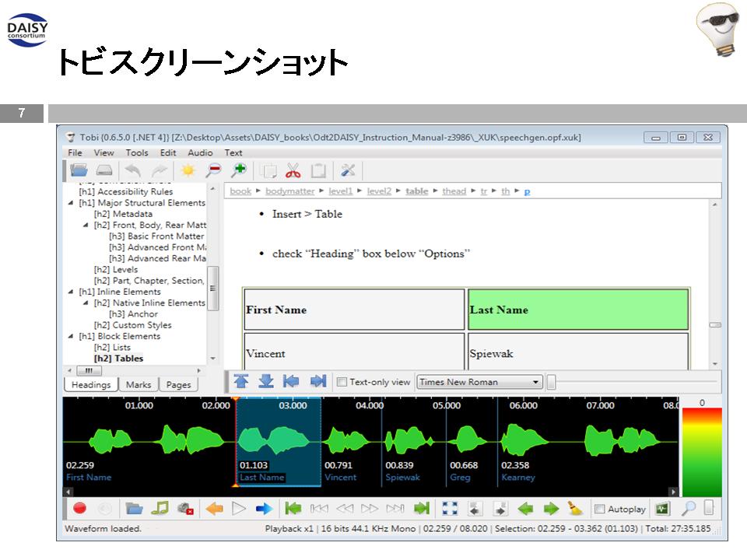
Task: Click the blue right arrow in audio toolbar
Action: [264, 509]
